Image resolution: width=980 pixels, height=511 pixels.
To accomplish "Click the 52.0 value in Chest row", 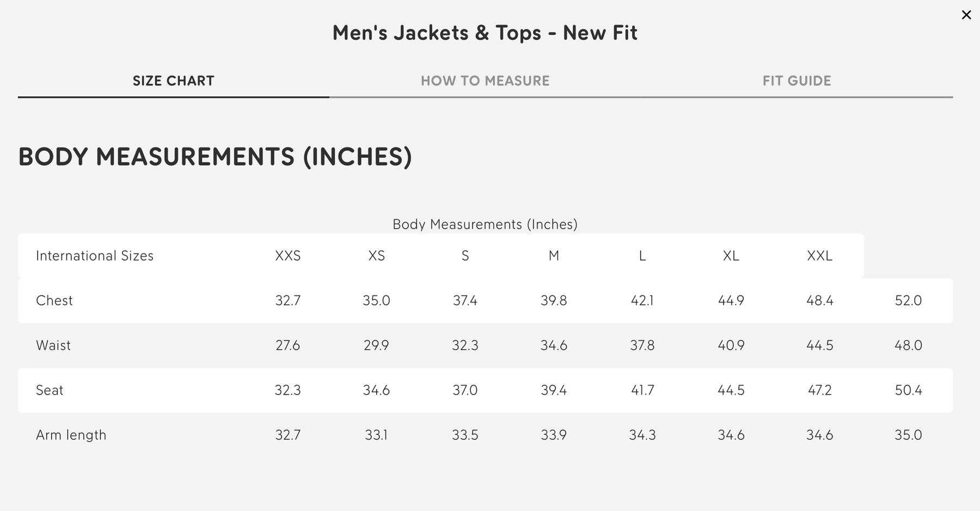I will 908,300.
